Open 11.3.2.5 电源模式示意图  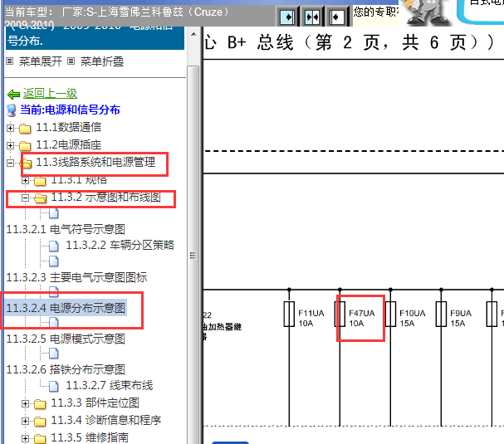click(x=66, y=339)
